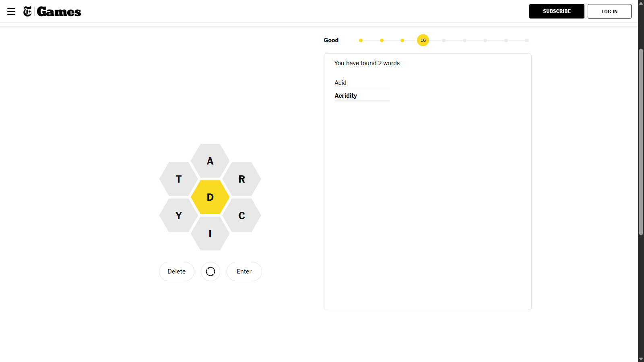Click the Delete button
This screenshot has width=644, height=362.
tap(177, 271)
